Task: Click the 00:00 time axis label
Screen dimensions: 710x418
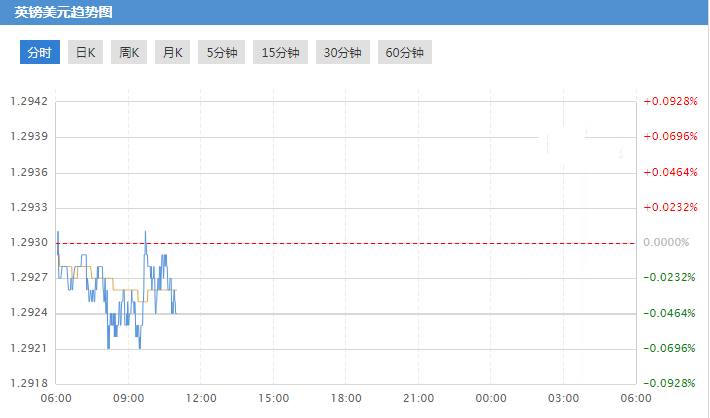Action: pos(491,398)
